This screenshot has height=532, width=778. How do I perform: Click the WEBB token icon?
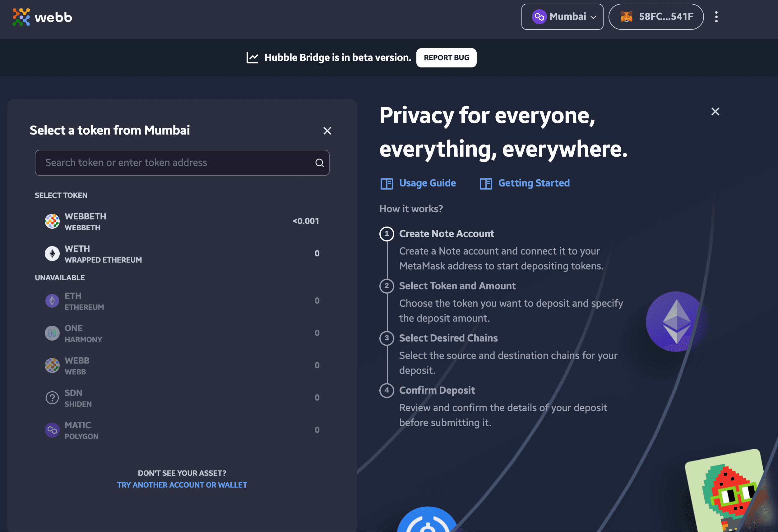click(x=52, y=366)
